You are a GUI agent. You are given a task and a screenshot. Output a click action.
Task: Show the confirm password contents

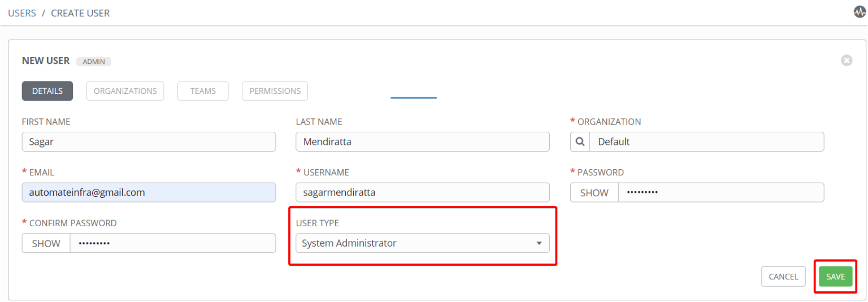[46, 244]
